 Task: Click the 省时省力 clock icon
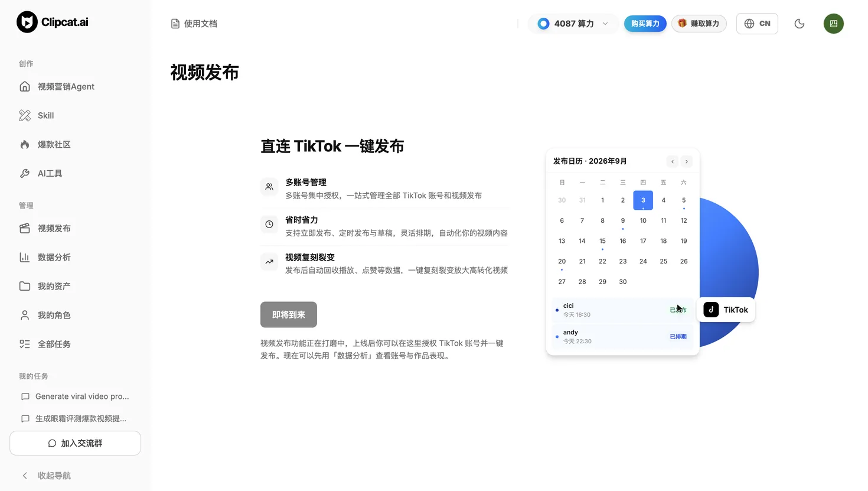coord(269,224)
